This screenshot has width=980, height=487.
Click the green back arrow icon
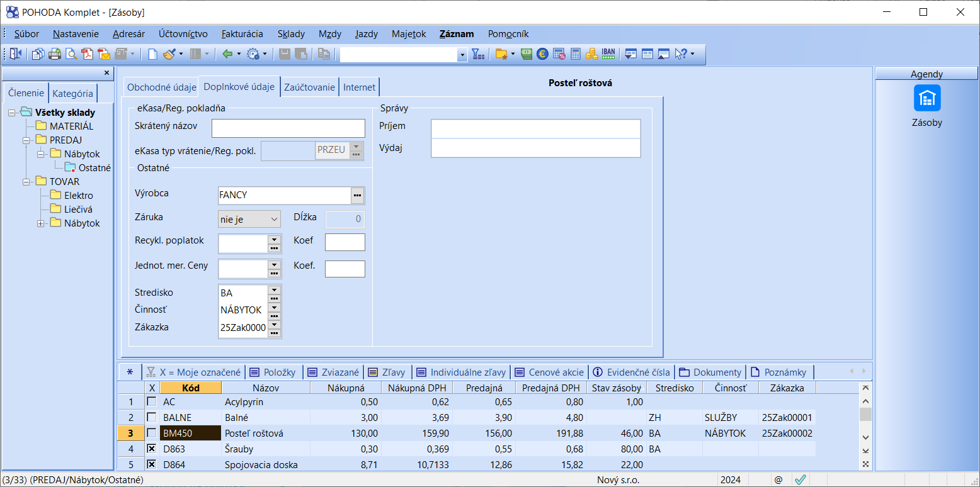(x=227, y=54)
